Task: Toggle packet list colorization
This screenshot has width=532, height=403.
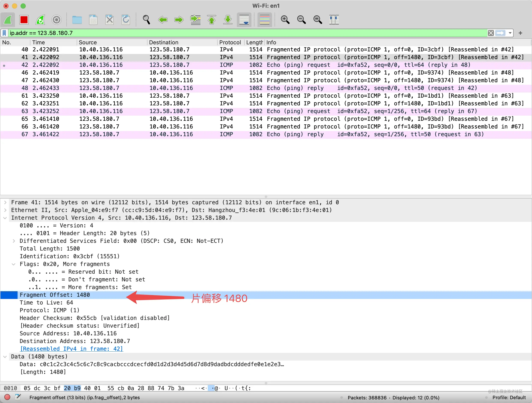Action: click(x=265, y=20)
